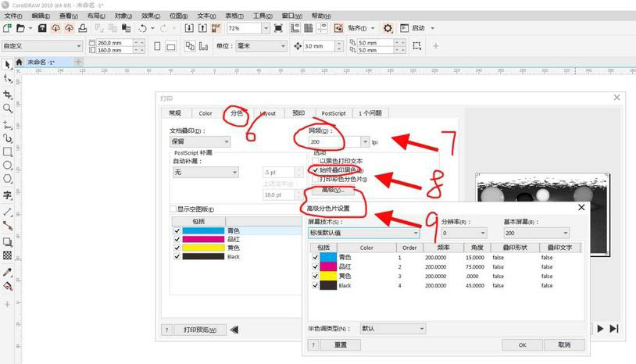This screenshot has width=636, height=364.
Task: Open the 文档叠印 dropdown showing 保留
Action: click(200, 141)
